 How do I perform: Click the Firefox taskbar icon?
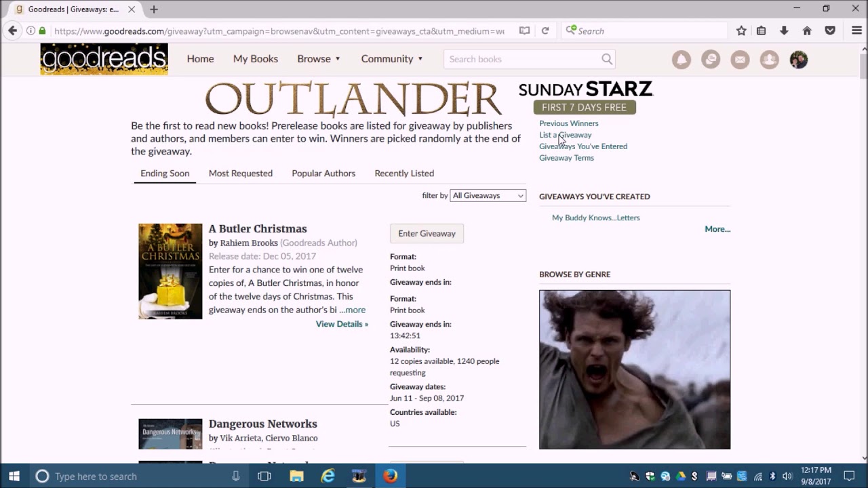coord(390,476)
